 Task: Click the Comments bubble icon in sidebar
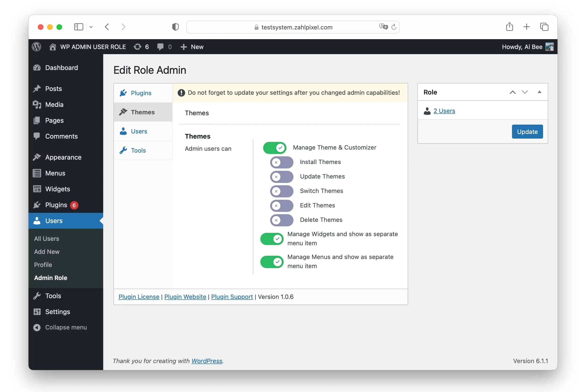point(37,136)
